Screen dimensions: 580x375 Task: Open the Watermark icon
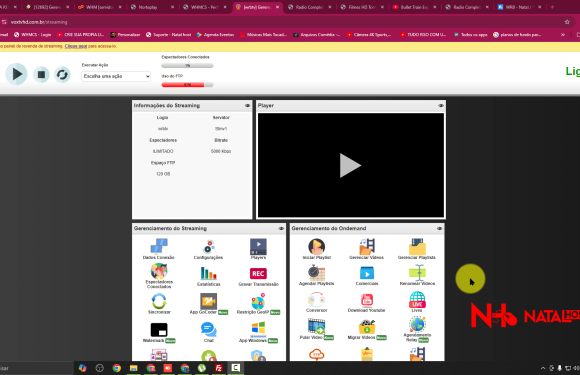[x=159, y=330]
